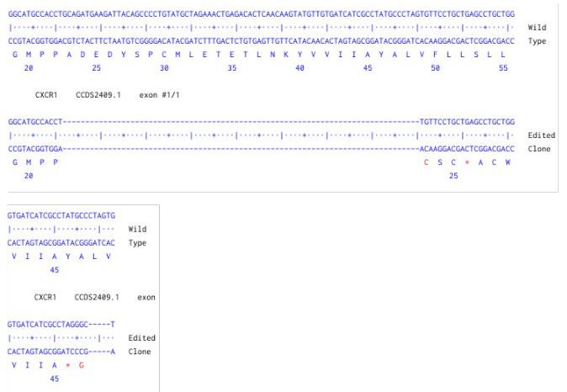567x392 pixels.
Task: Click bottom wild-type complement 'CACTAGTAGCGGATACGGGATCAC'
Action: 61,243
